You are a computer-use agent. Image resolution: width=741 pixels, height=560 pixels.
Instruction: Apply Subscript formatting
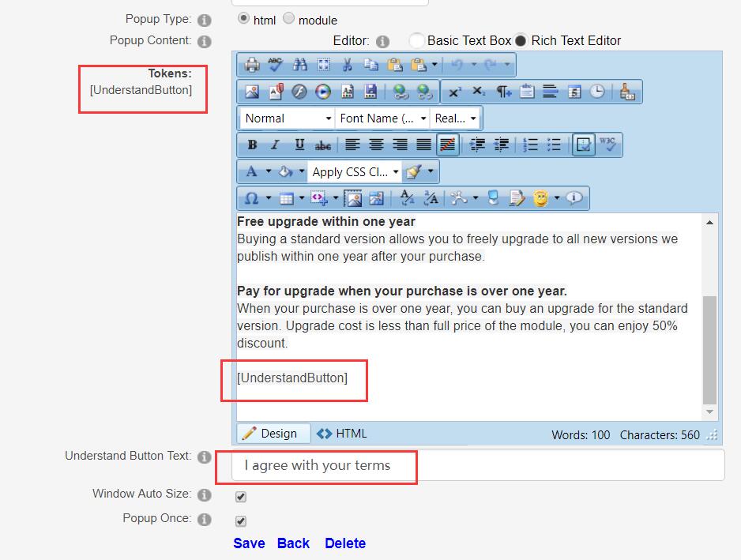(x=478, y=92)
